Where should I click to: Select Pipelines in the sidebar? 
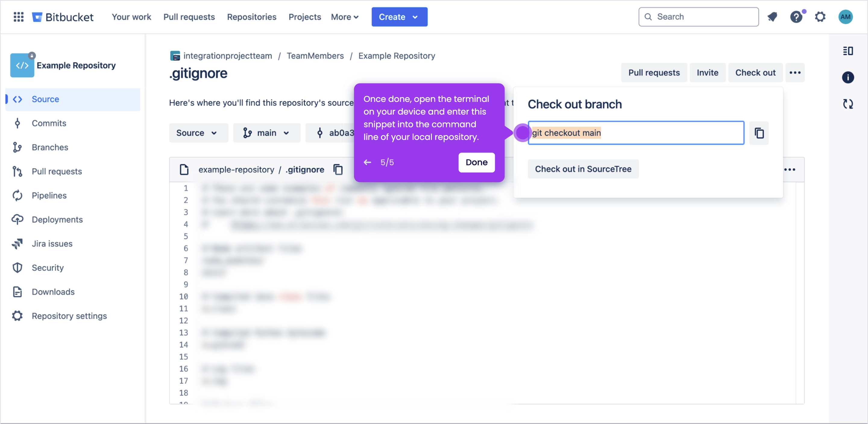click(x=73, y=195)
